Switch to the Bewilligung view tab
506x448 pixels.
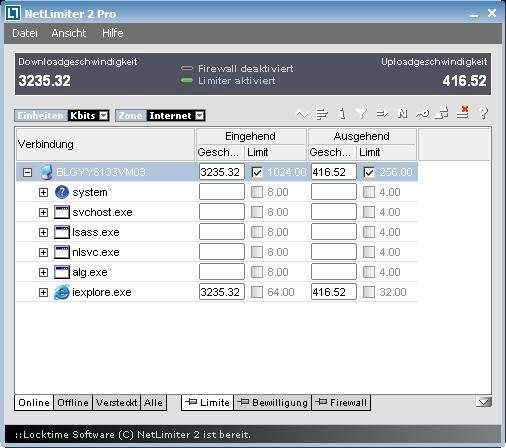(x=273, y=403)
